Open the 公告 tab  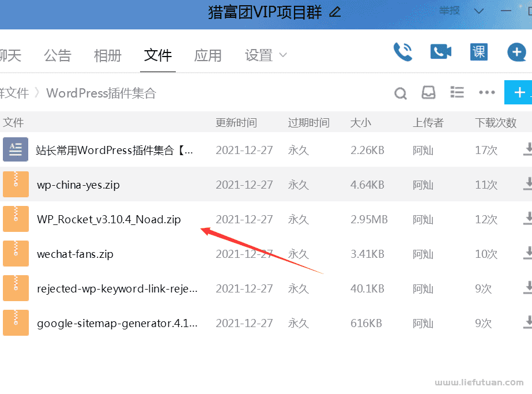point(57,55)
